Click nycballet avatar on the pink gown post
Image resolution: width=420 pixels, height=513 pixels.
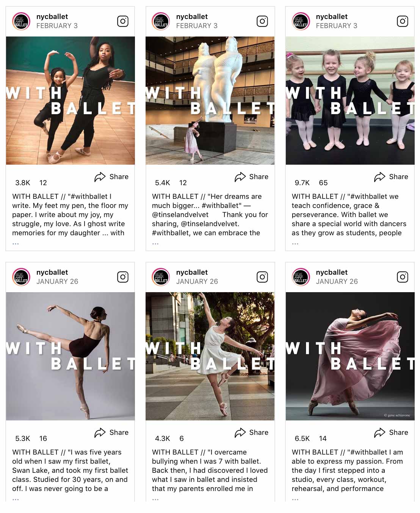tap(301, 277)
